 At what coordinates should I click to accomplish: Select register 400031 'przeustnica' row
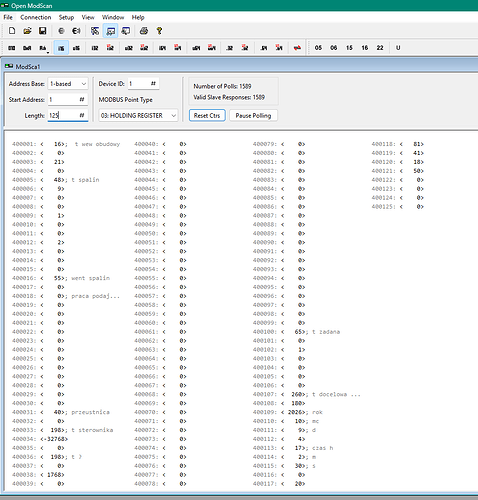pos(61,412)
